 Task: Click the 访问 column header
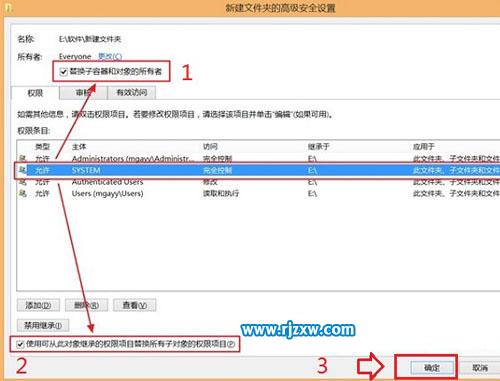pyautogui.click(x=210, y=147)
